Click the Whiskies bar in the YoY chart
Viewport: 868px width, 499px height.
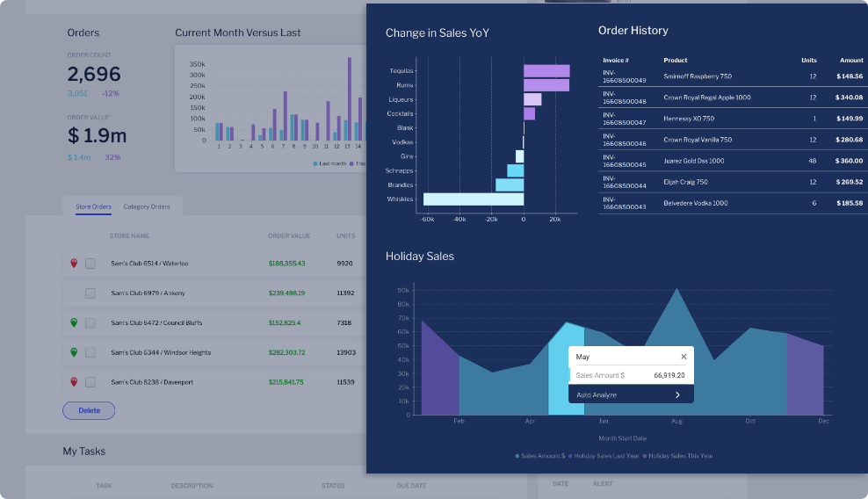473,199
